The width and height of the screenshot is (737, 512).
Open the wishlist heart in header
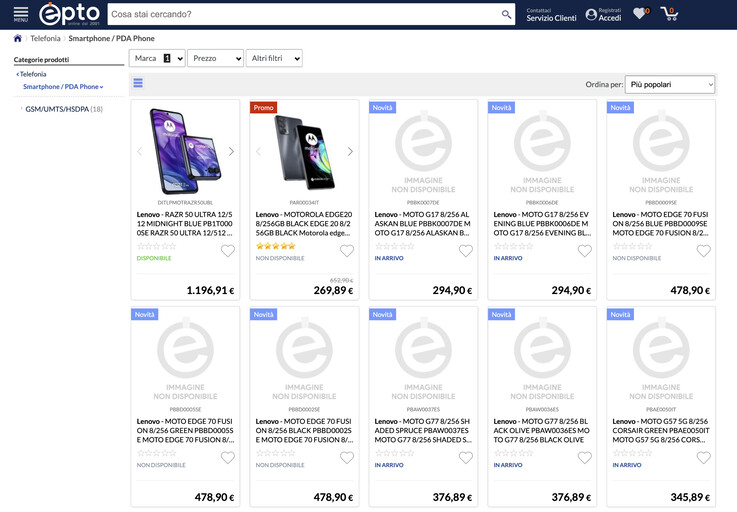click(639, 14)
